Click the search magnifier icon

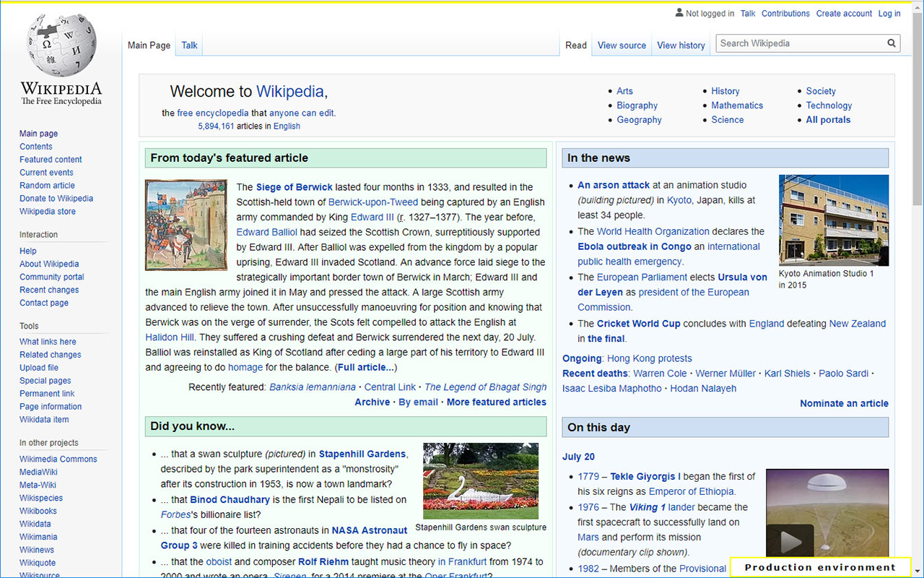(x=892, y=43)
